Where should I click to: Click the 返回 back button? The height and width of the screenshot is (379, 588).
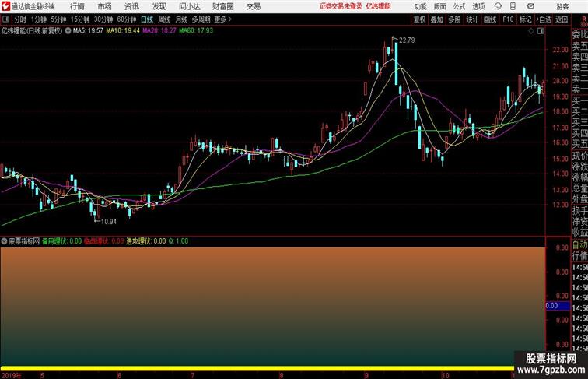click(562, 19)
